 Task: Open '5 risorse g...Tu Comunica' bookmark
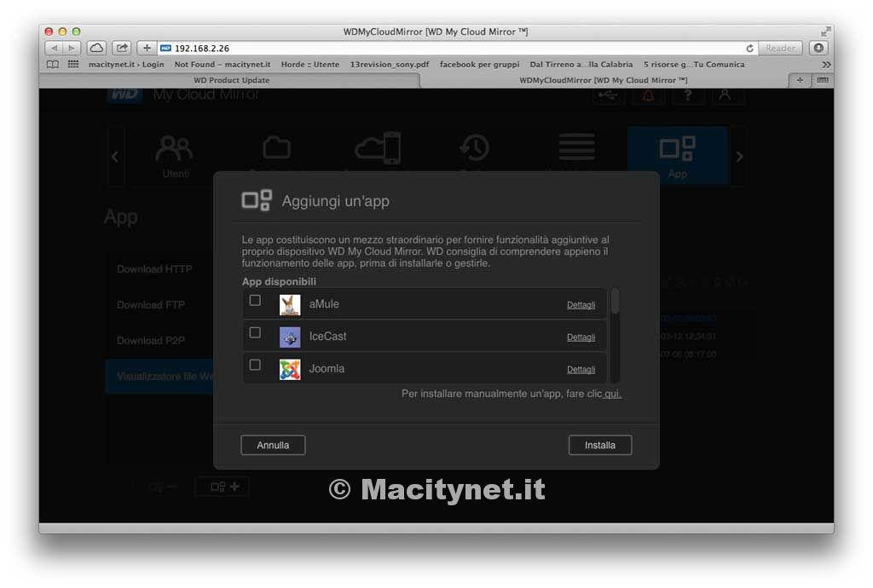pos(694,65)
